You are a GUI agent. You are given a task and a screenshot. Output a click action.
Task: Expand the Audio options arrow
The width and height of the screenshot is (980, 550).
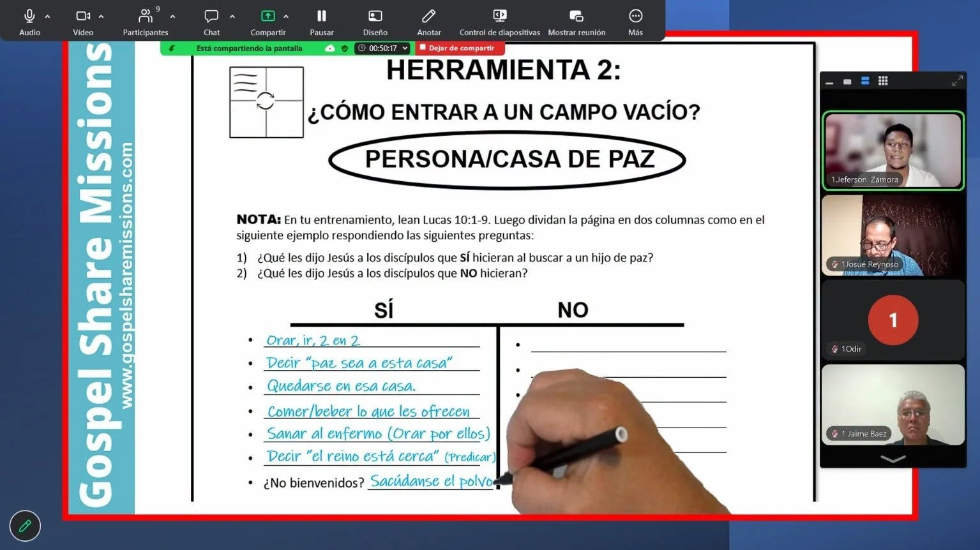tap(47, 16)
